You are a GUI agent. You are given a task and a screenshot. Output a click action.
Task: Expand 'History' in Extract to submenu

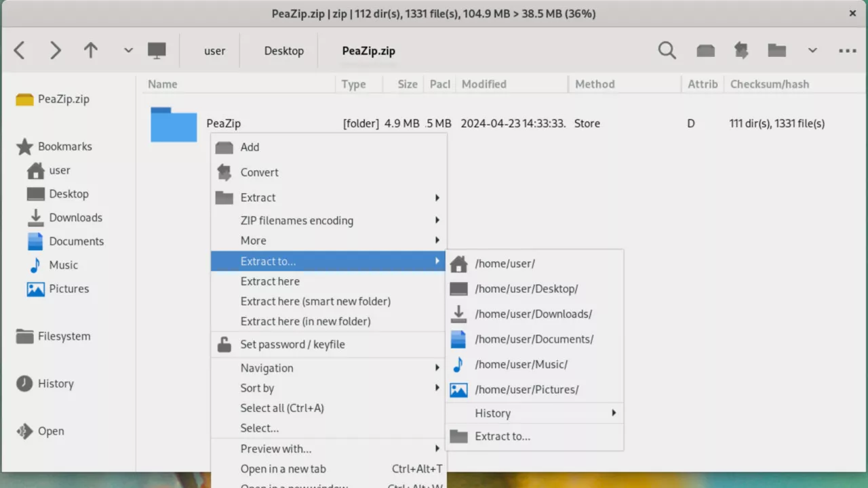pos(534,413)
